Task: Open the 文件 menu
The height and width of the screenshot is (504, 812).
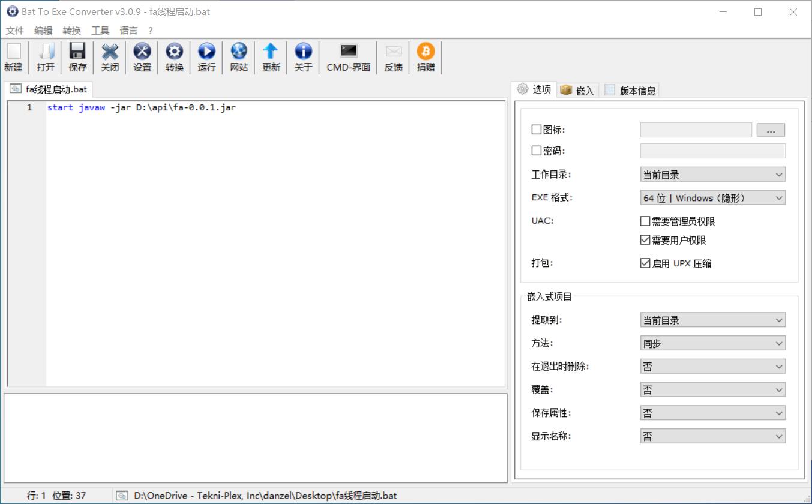Action: (15, 31)
